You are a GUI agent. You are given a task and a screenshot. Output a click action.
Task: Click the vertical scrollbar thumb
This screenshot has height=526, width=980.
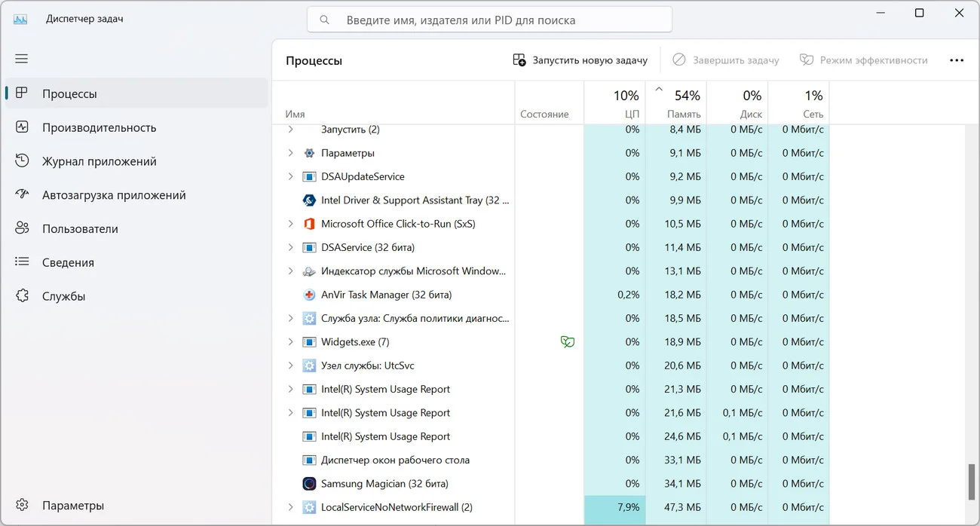click(x=971, y=481)
